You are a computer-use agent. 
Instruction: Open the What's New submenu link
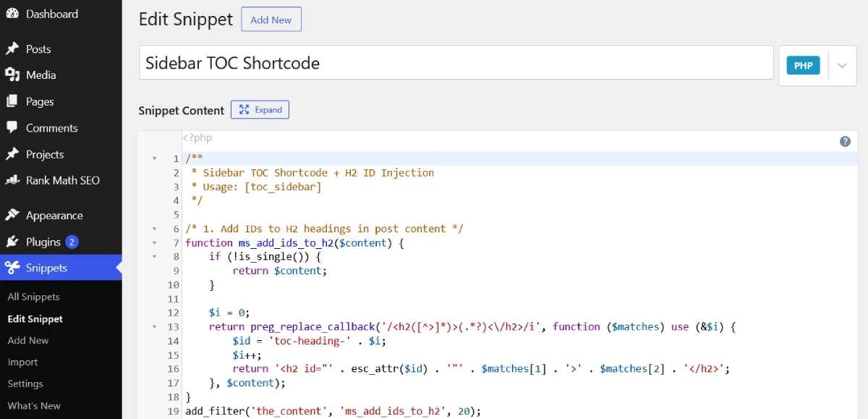point(34,405)
